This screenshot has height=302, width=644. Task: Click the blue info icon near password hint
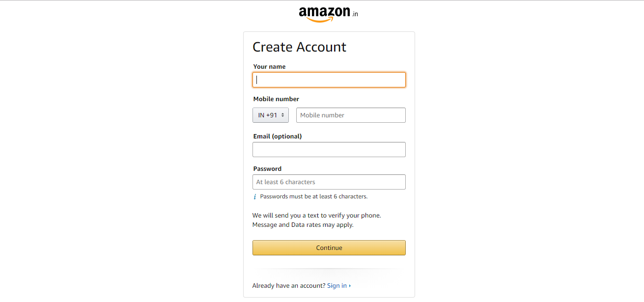coord(255,197)
